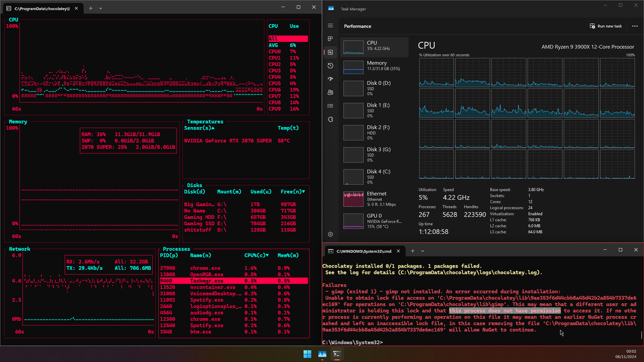Click the Performance heading in Task Manager
This screenshot has width=644, height=362.
[x=357, y=26]
